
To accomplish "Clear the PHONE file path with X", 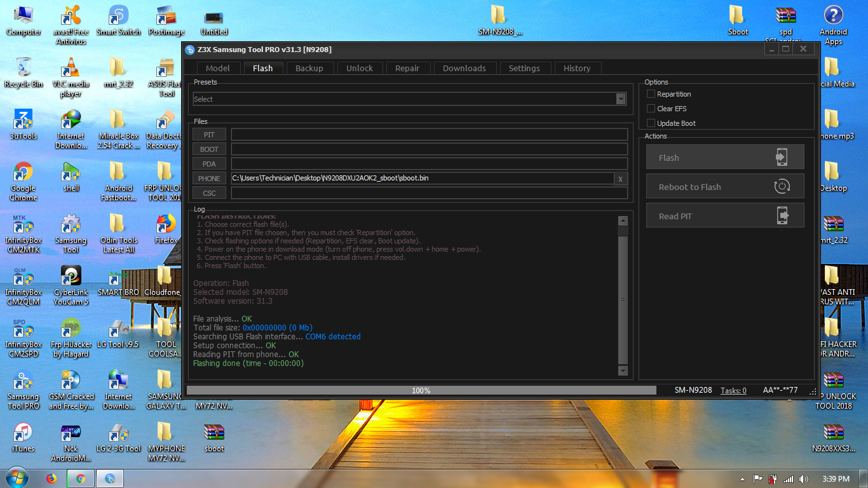I will pos(621,179).
